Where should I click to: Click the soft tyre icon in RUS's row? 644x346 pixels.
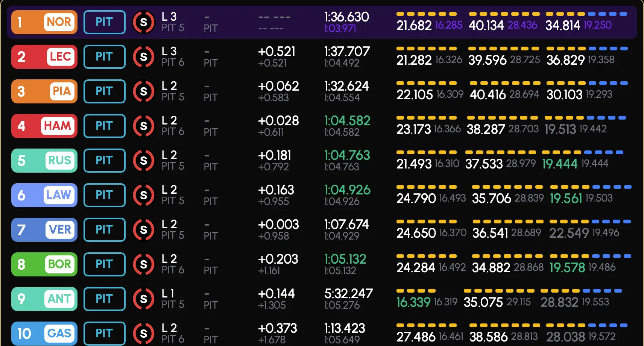click(x=143, y=161)
